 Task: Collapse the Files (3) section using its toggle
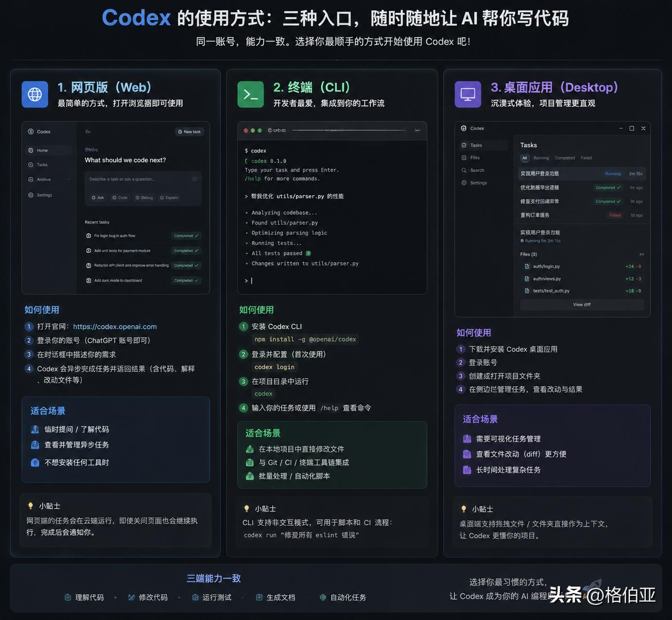(x=641, y=254)
